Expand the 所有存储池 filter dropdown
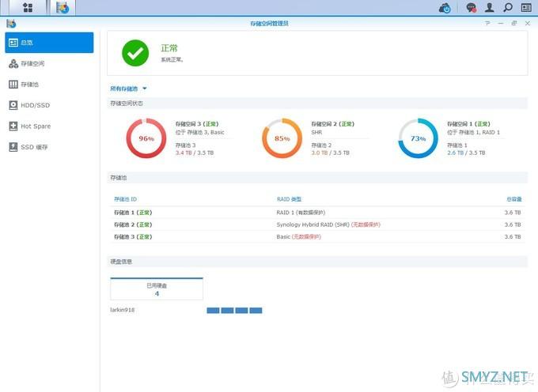The height and width of the screenshot is (392, 538). click(x=128, y=89)
